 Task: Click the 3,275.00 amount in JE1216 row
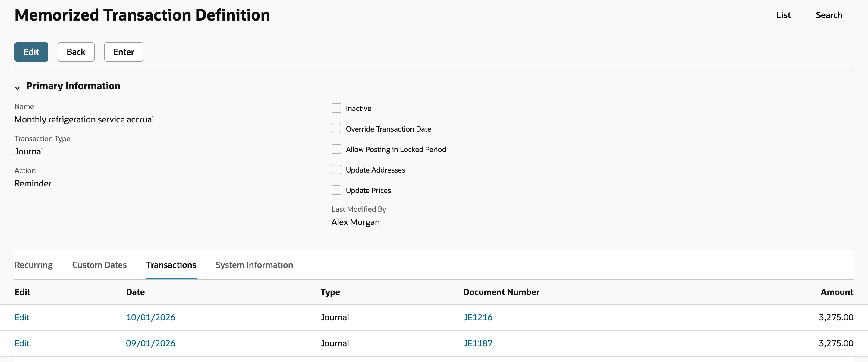836,317
